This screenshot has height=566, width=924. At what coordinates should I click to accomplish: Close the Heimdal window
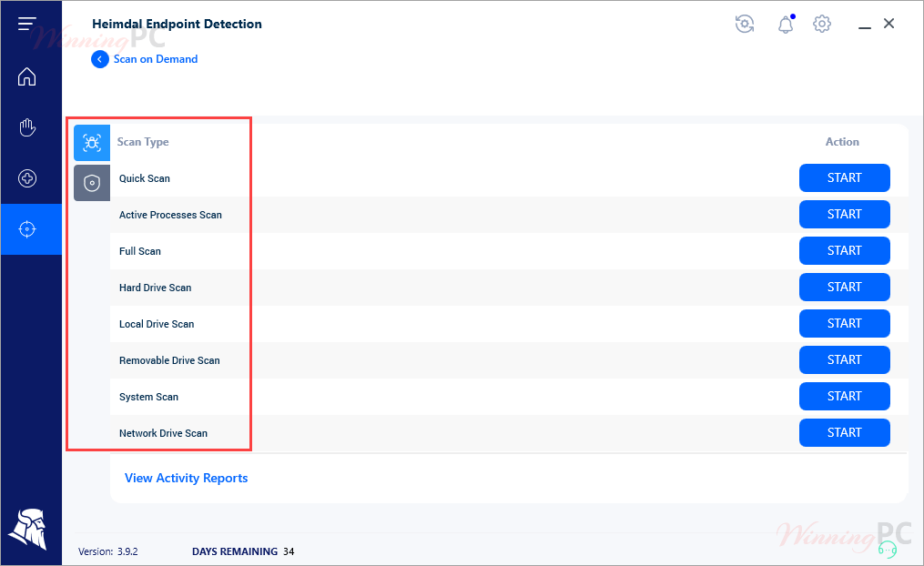[x=889, y=24]
